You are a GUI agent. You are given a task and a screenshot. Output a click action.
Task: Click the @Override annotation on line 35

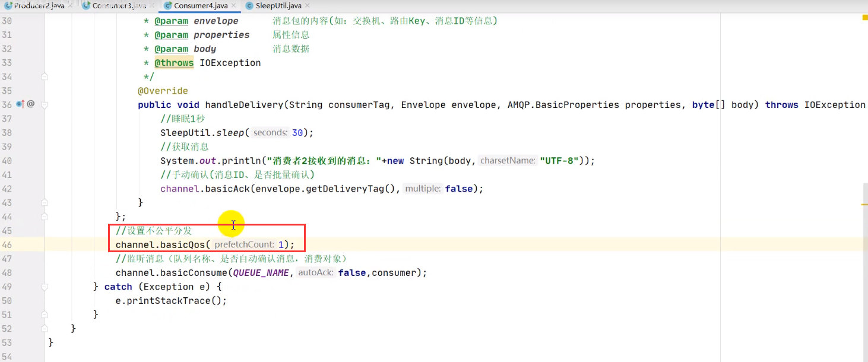[163, 91]
